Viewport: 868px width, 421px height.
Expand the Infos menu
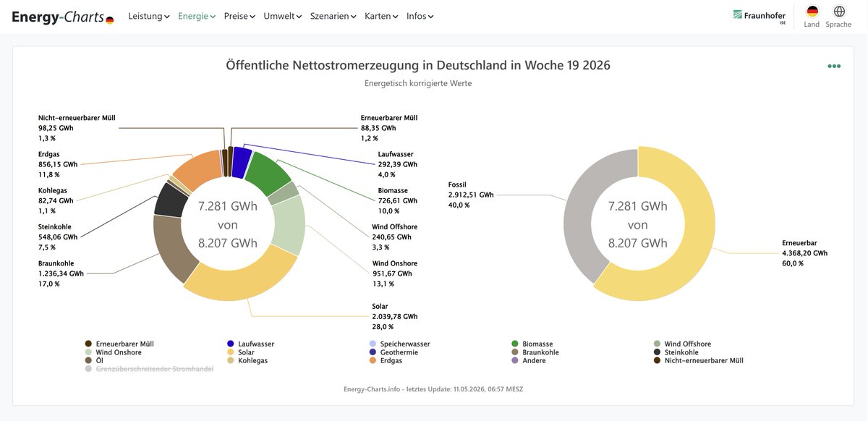(420, 16)
